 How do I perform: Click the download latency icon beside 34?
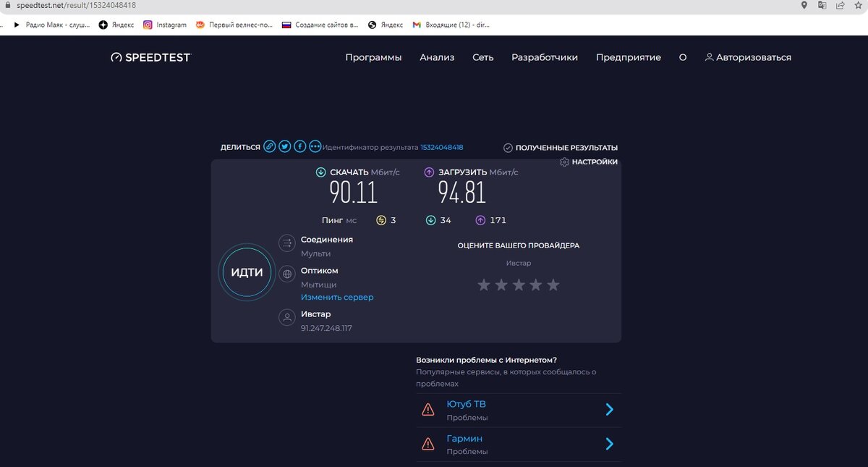coord(430,220)
